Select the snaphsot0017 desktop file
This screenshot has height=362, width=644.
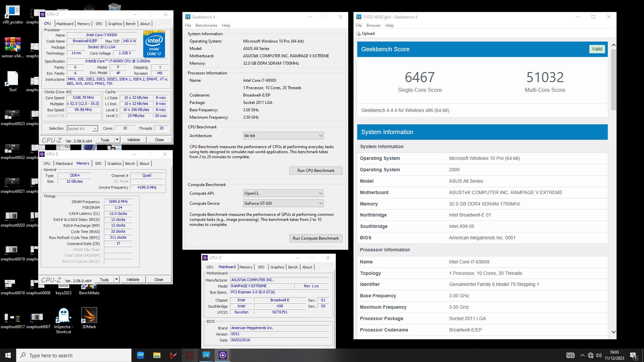tap(12, 321)
